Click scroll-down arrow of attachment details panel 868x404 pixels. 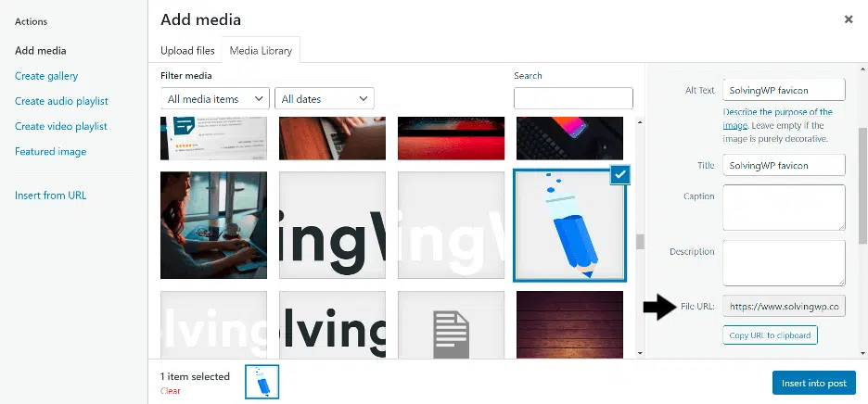coord(862,353)
